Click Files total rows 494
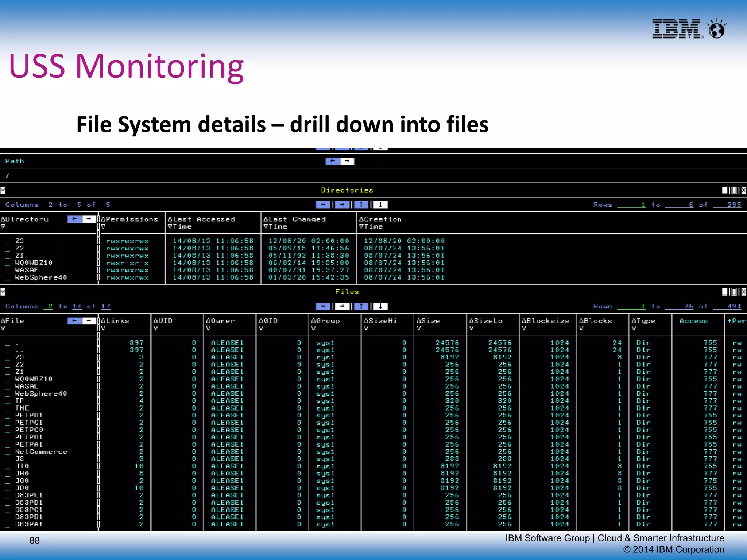 click(x=727, y=306)
